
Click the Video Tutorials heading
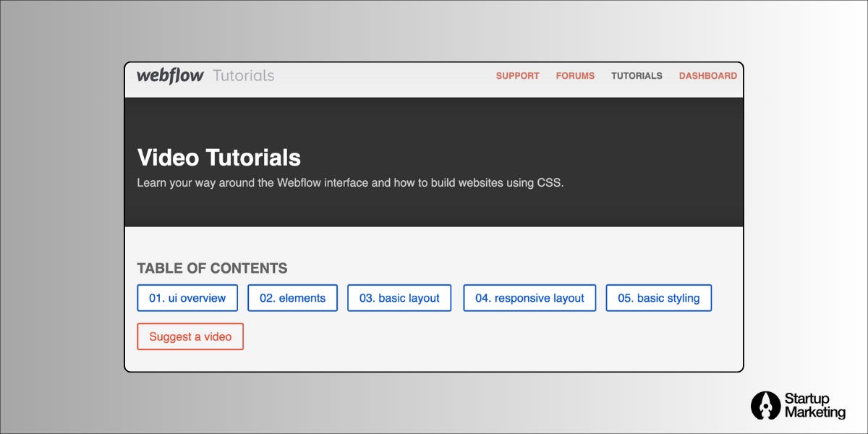coord(218,158)
